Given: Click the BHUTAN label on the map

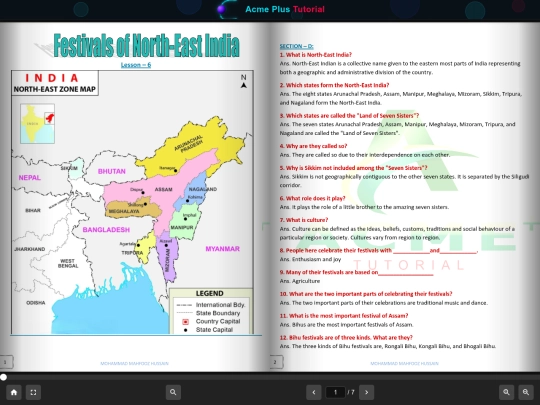Looking at the screenshot, I should click(x=112, y=171).
